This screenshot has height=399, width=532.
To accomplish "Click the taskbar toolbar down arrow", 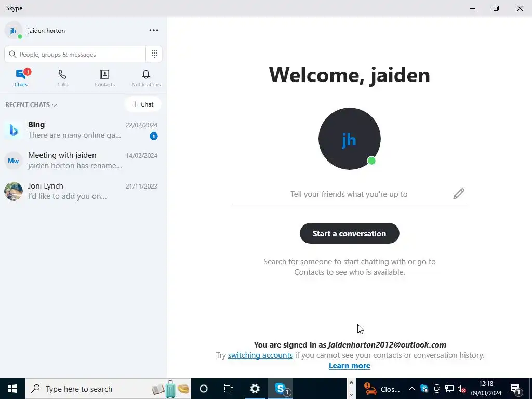I will (x=351, y=395).
